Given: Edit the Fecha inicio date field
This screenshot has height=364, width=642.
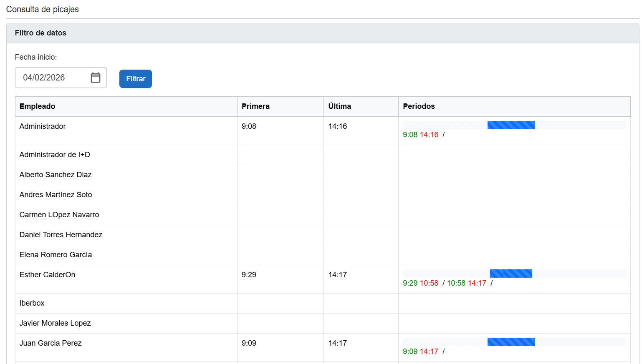Looking at the screenshot, I should pos(52,78).
